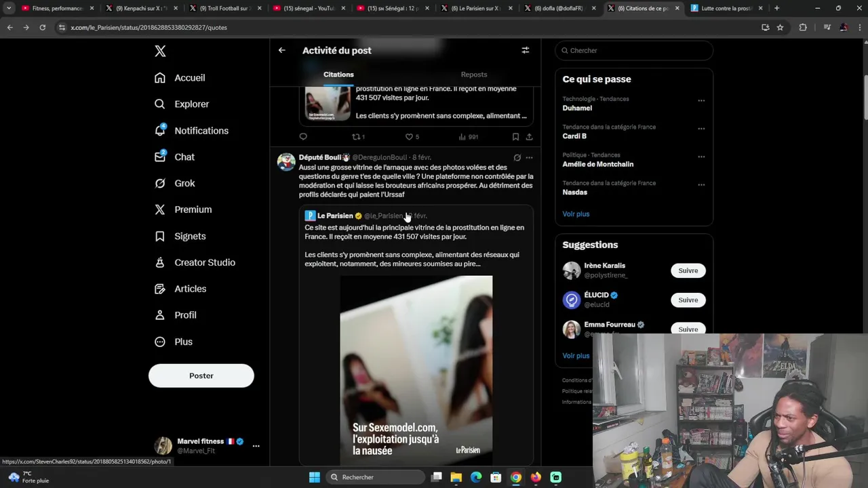The image size is (868, 488).
Task: Open the Cardi B trending topic
Action: tap(574, 136)
